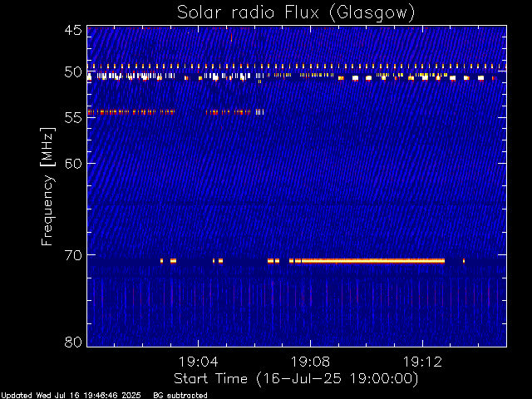Click the 19:12 time tick label
Viewport: 532px width, 399px height.
point(422,362)
